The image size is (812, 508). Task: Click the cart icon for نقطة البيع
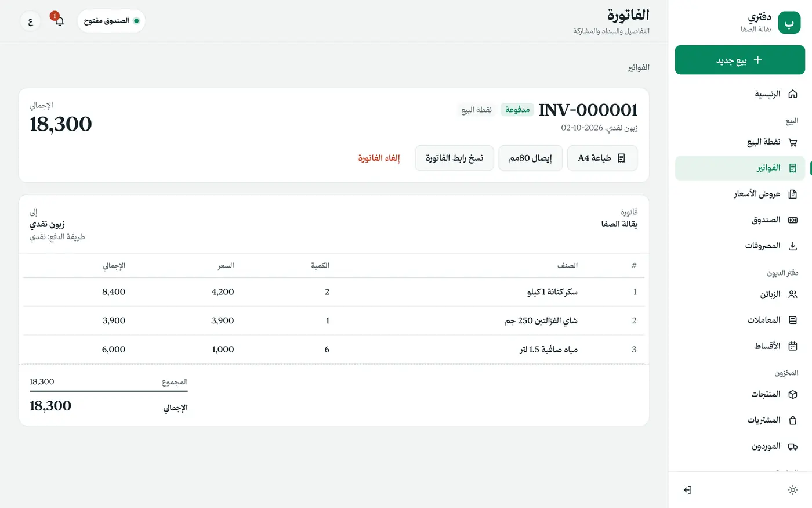(x=793, y=142)
